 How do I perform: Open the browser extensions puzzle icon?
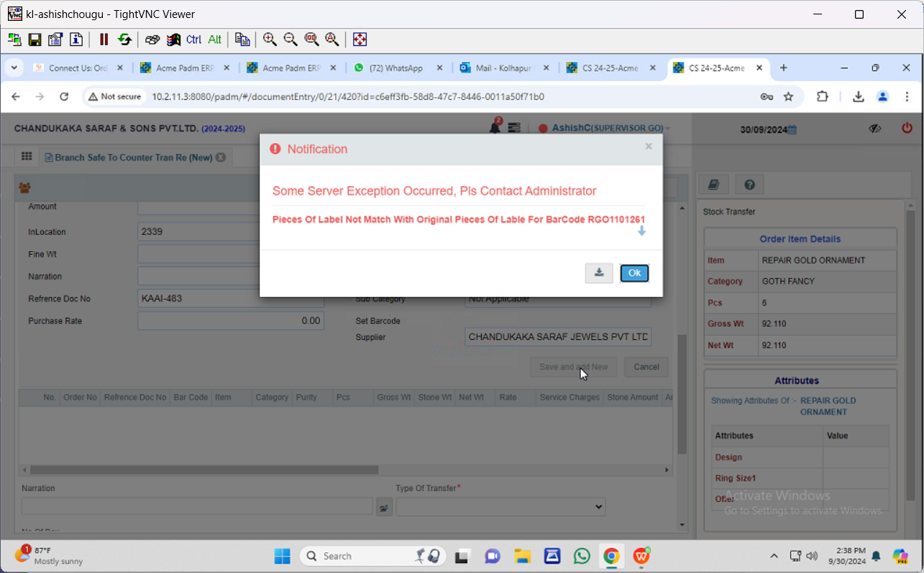pos(823,96)
